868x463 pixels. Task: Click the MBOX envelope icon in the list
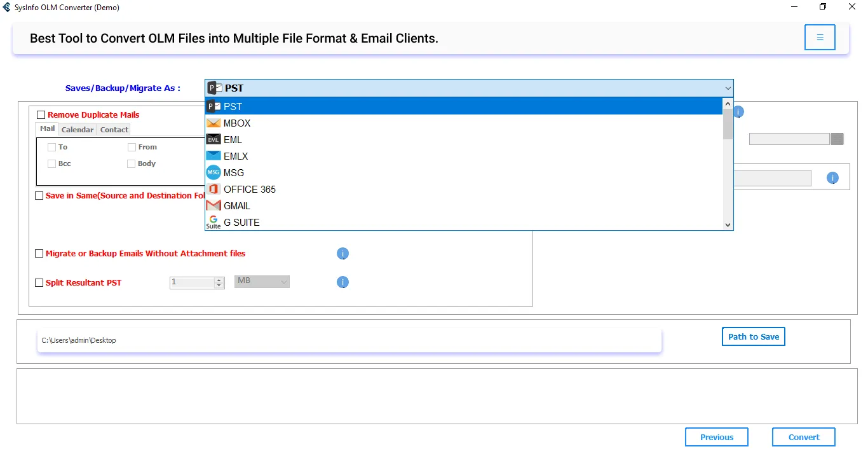pos(214,123)
